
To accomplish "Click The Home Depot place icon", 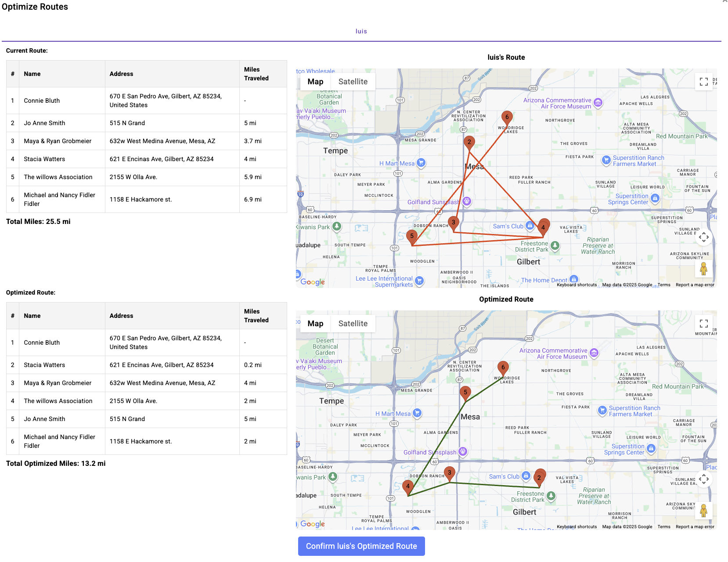I will point(574,278).
